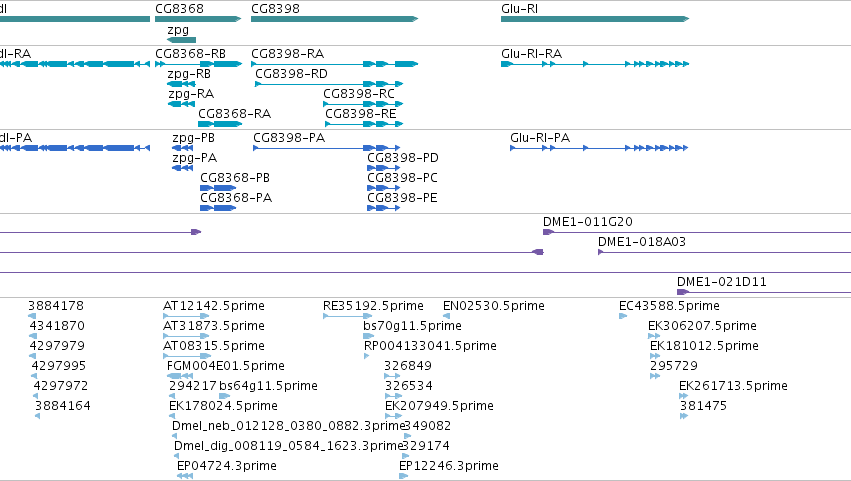The width and height of the screenshot is (851, 481).
Task: Click the CG8398 gene arrow bar
Action: pos(334,19)
